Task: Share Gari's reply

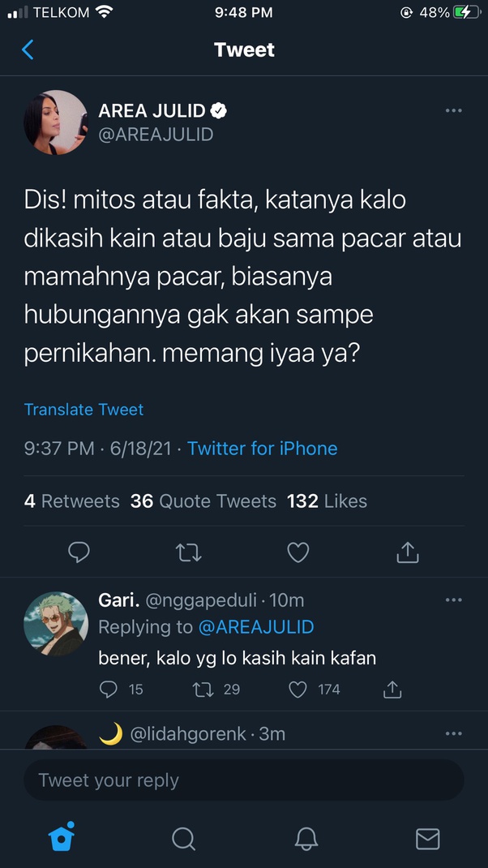Action: point(392,690)
